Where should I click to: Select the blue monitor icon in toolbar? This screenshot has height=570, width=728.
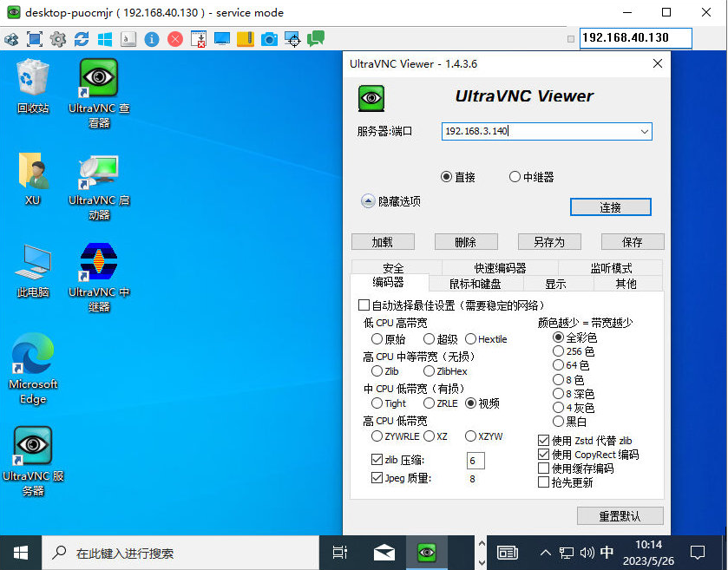(222, 39)
